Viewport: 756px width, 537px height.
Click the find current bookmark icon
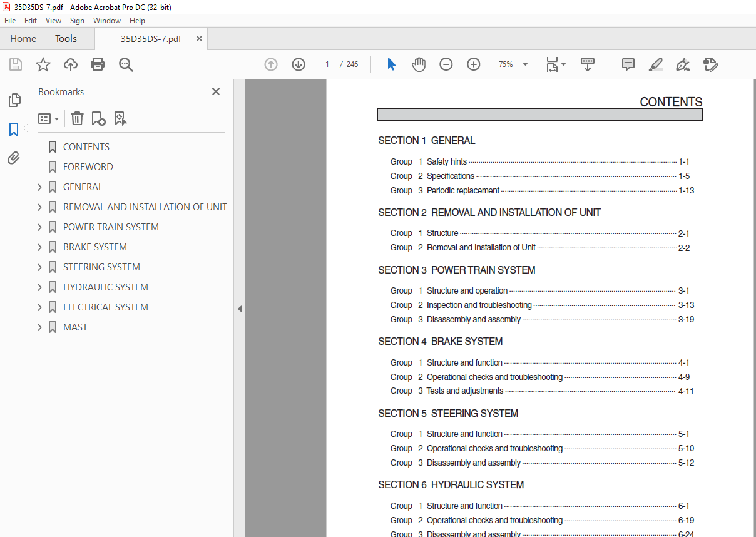120,118
